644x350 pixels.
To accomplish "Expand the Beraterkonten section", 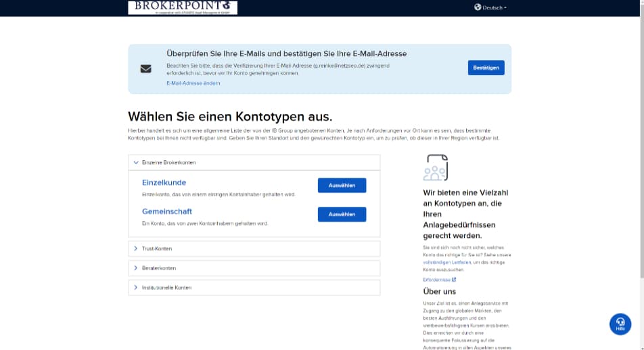I will click(x=254, y=268).
